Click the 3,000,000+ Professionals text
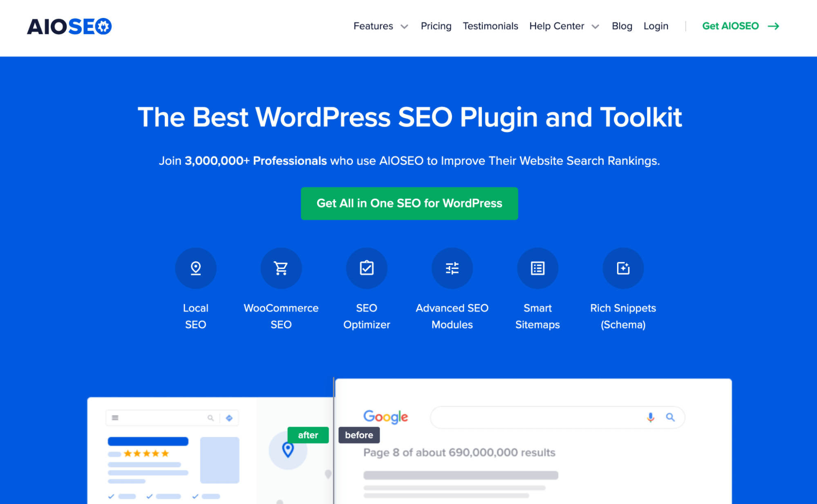 coord(256,161)
